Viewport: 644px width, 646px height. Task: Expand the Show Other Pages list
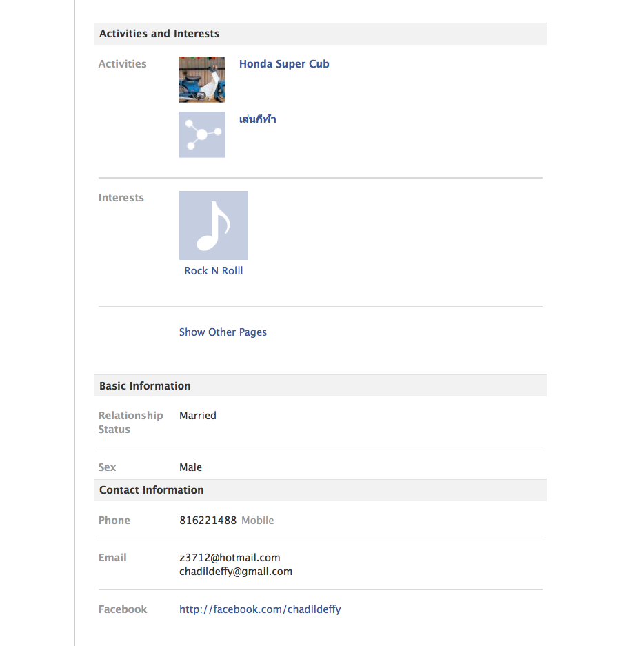[223, 332]
